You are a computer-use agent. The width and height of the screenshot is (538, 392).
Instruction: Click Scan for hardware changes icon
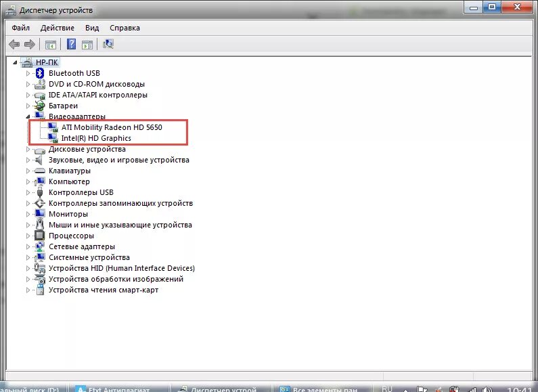coord(108,44)
